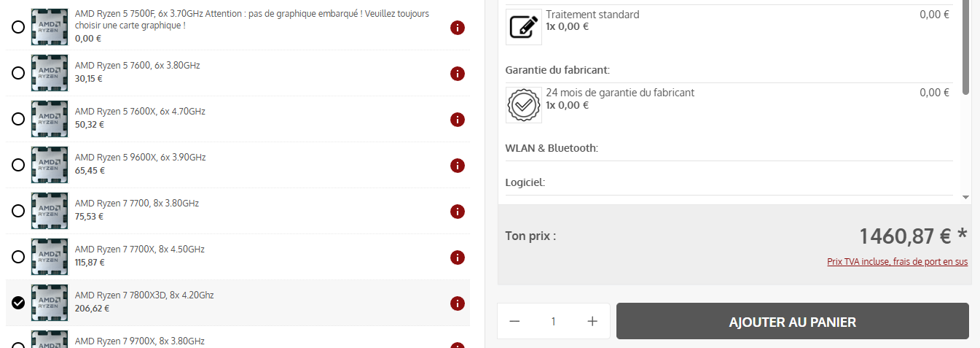The image size is (980, 348).
Task: Click the Traitement standard edit icon
Action: 524,26
